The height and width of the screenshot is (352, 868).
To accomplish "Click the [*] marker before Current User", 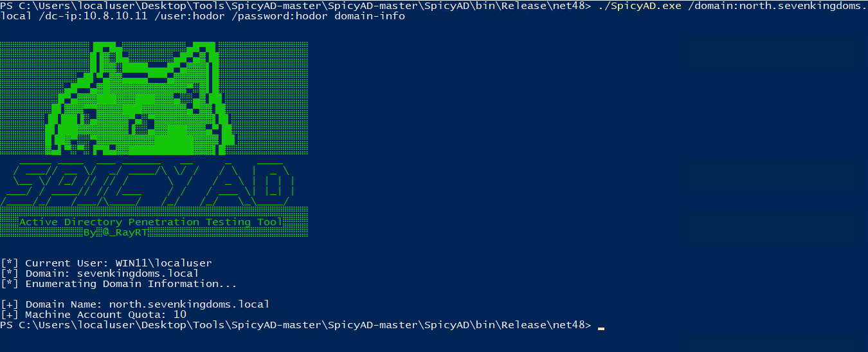I will [x=10, y=263].
